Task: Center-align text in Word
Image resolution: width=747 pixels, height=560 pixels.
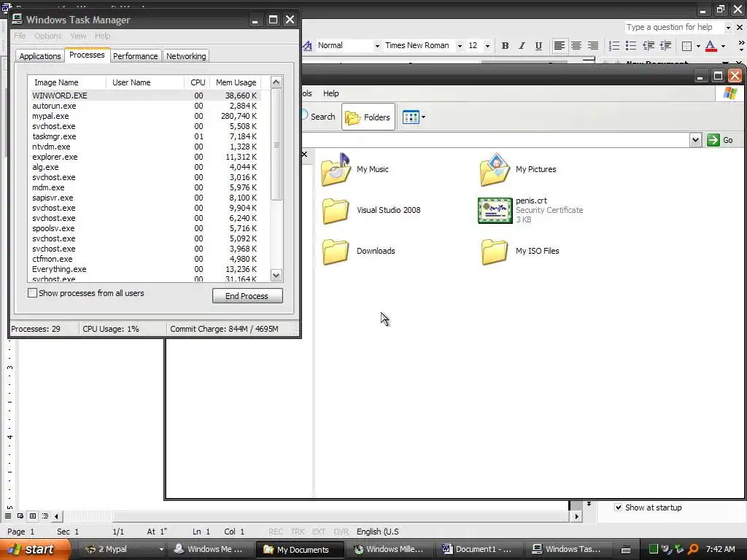Action: (576, 46)
